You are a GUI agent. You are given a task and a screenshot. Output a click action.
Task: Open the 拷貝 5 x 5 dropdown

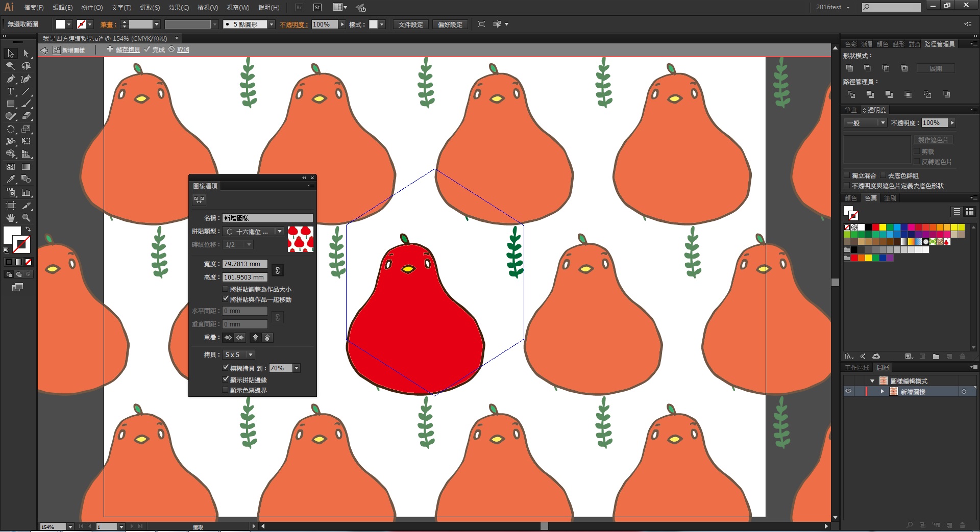point(238,354)
